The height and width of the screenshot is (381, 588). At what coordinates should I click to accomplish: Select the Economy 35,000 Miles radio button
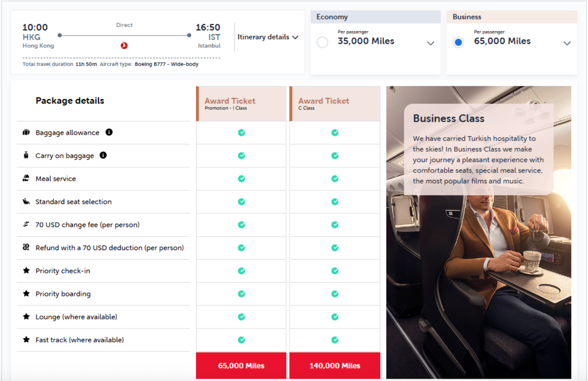point(322,42)
